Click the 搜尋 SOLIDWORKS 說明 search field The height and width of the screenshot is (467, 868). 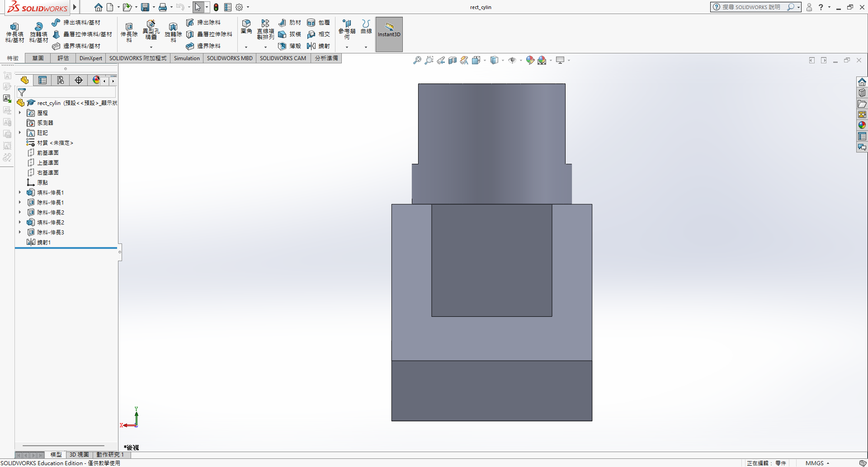pyautogui.click(x=751, y=7)
